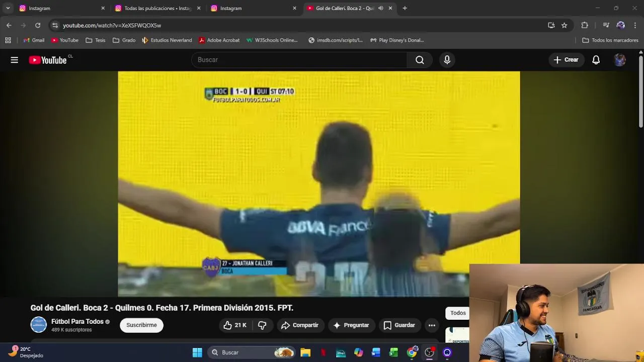Open the Chrome profile avatar
The height and width of the screenshot is (362, 644).
pyautogui.click(x=620, y=25)
